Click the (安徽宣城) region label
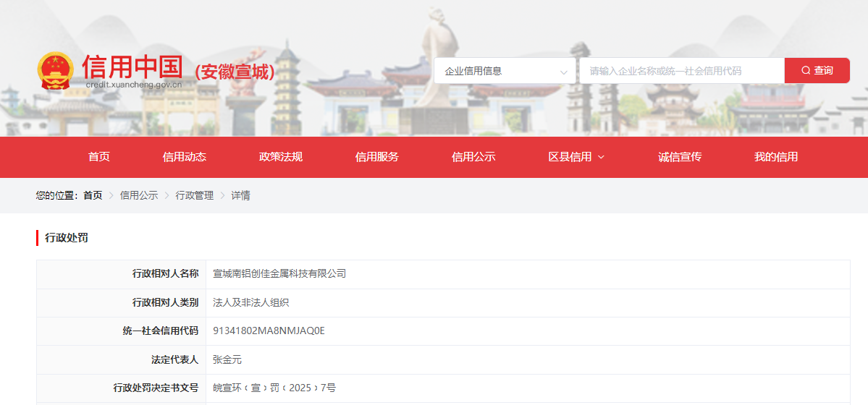The image size is (868, 405). (235, 72)
